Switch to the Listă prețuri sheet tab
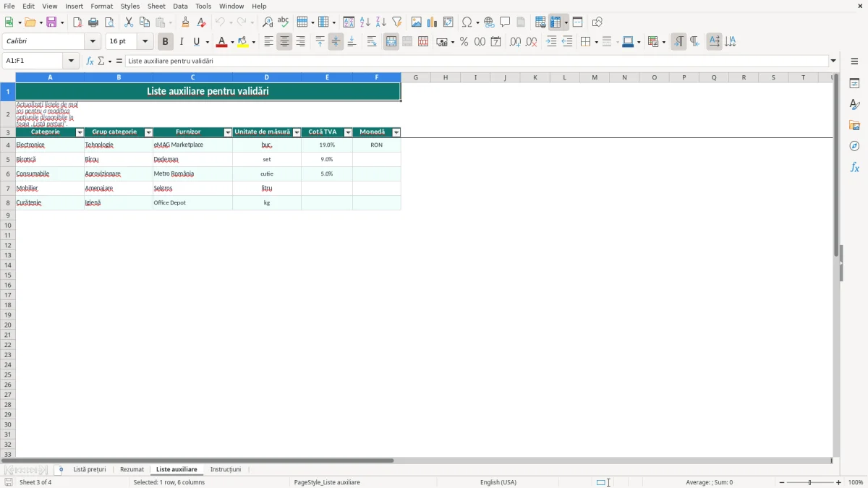The height and width of the screenshot is (488, 868). click(x=90, y=470)
